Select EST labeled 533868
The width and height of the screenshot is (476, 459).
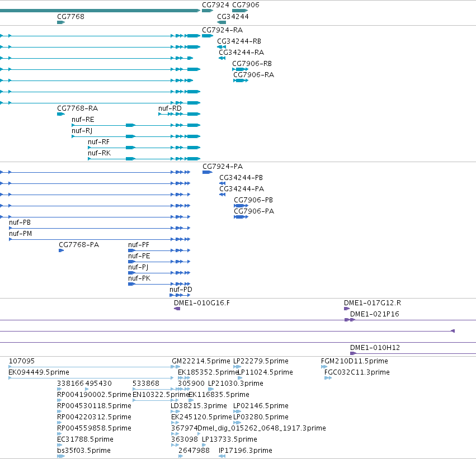(146, 384)
